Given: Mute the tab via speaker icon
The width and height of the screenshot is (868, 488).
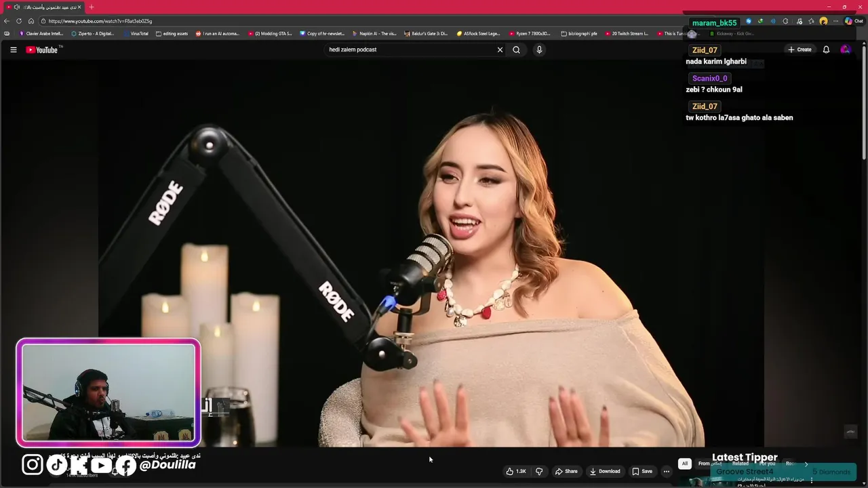Looking at the screenshot, I should click(x=16, y=7).
